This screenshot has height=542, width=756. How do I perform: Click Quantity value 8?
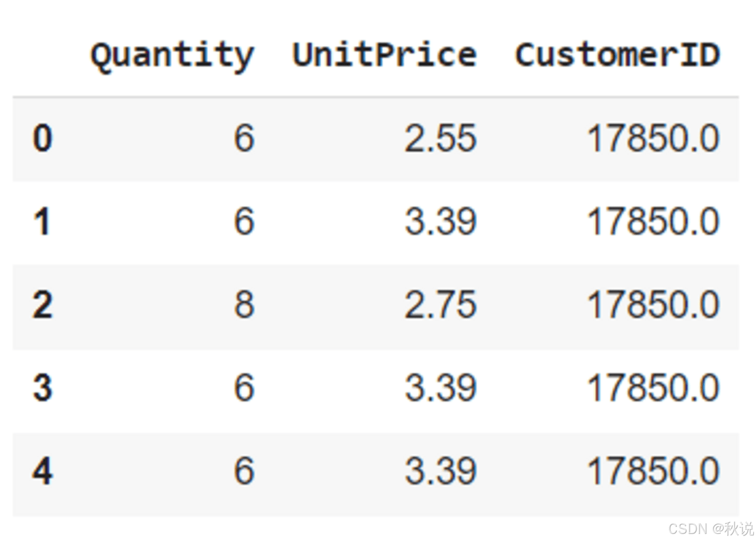point(244,305)
